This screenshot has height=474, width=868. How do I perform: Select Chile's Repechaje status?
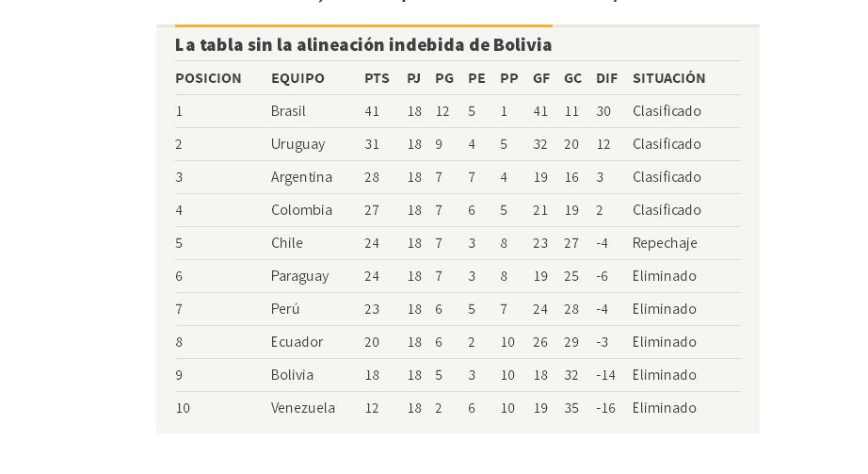click(665, 243)
